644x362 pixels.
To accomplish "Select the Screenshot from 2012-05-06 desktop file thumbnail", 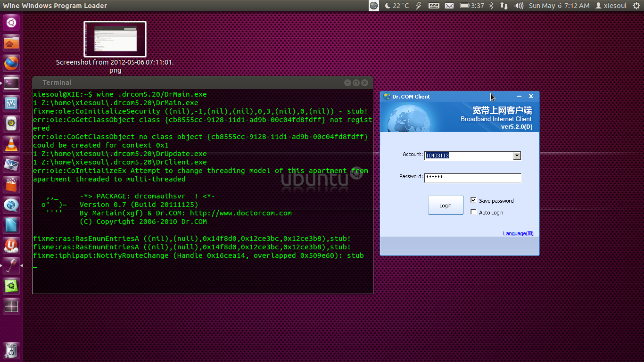I will click(115, 39).
